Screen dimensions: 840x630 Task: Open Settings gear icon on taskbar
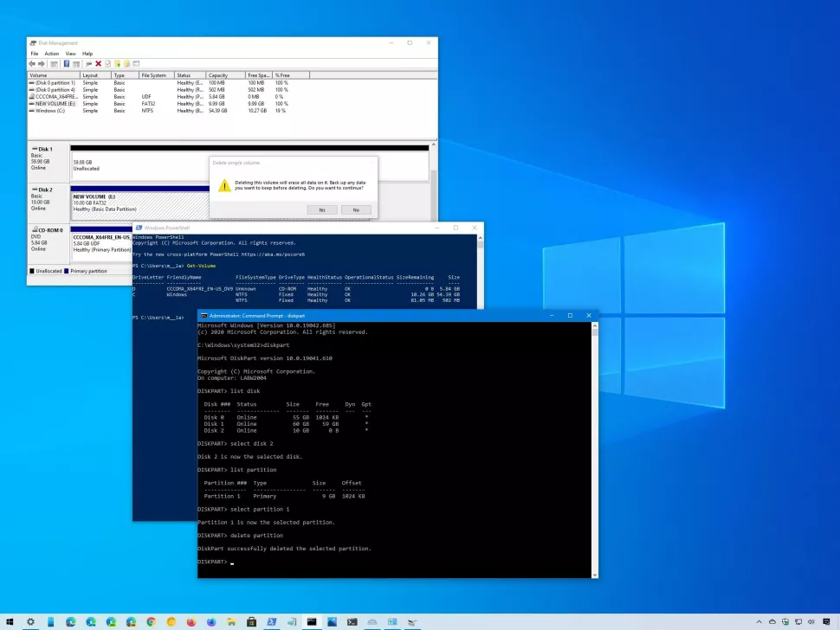pyautogui.click(x=30, y=621)
